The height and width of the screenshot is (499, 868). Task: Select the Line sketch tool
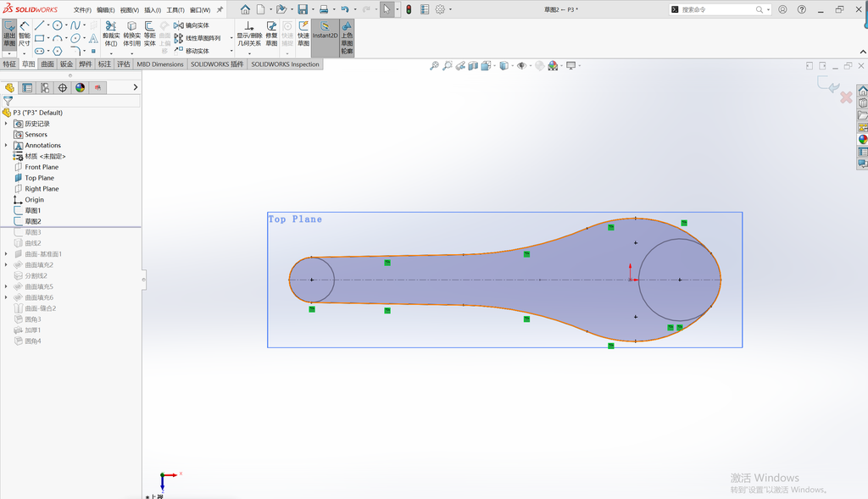click(x=39, y=25)
